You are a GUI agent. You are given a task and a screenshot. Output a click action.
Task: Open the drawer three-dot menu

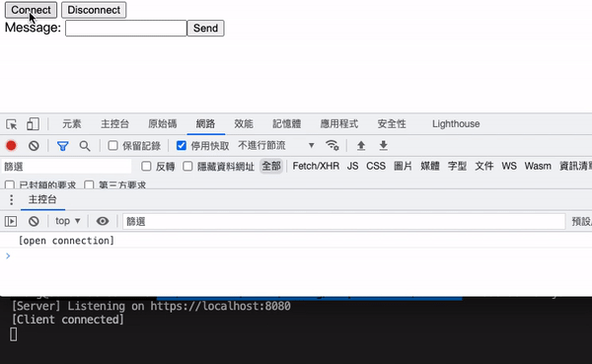pos(11,199)
